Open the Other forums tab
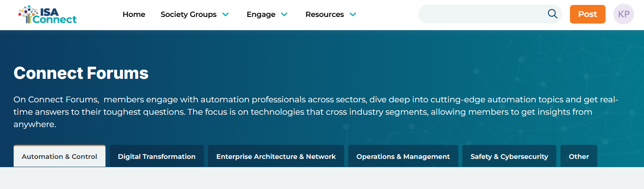This screenshot has width=644, height=189. [579, 156]
